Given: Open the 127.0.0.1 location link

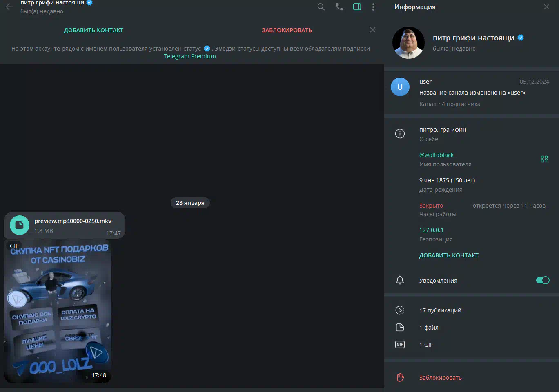Looking at the screenshot, I should click(431, 230).
